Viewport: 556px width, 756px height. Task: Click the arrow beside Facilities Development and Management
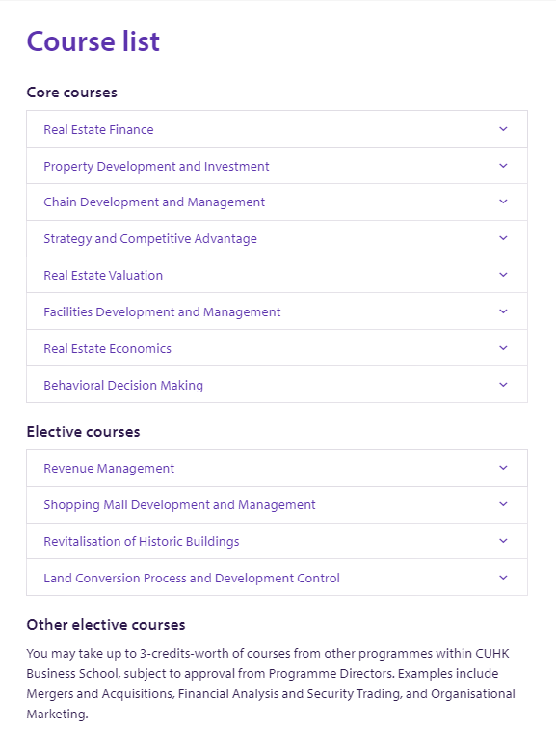coord(503,311)
